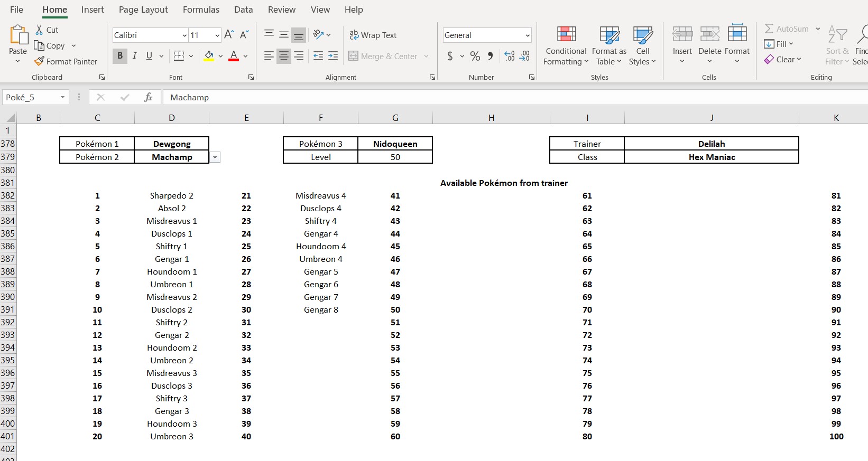
Task: Expand the font size dropdown
Action: click(x=217, y=35)
